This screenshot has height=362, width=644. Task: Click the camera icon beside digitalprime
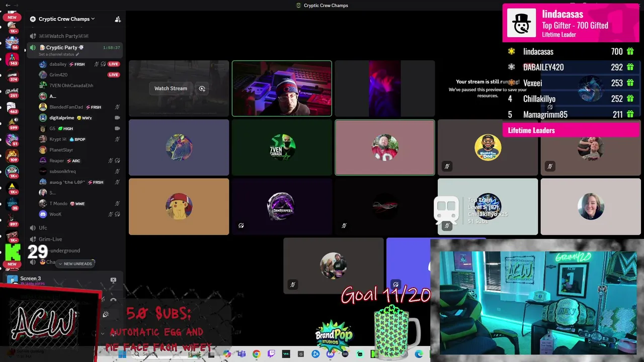(x=117, y=118)
